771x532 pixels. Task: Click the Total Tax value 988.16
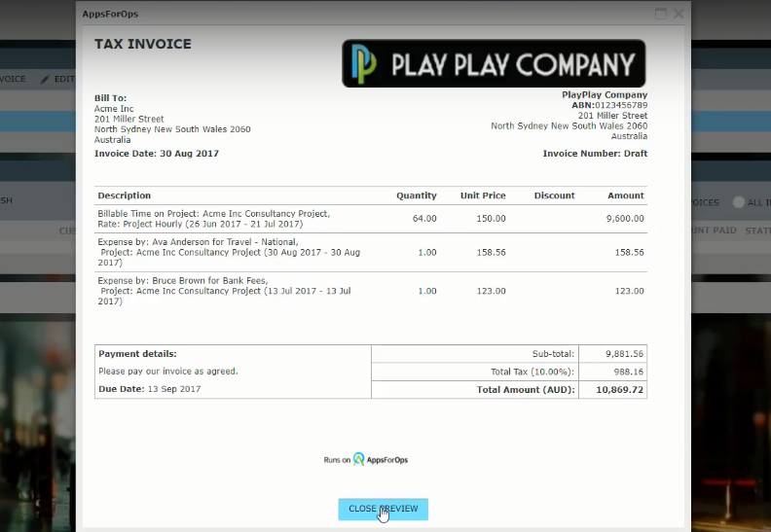[x=629, y=372]
